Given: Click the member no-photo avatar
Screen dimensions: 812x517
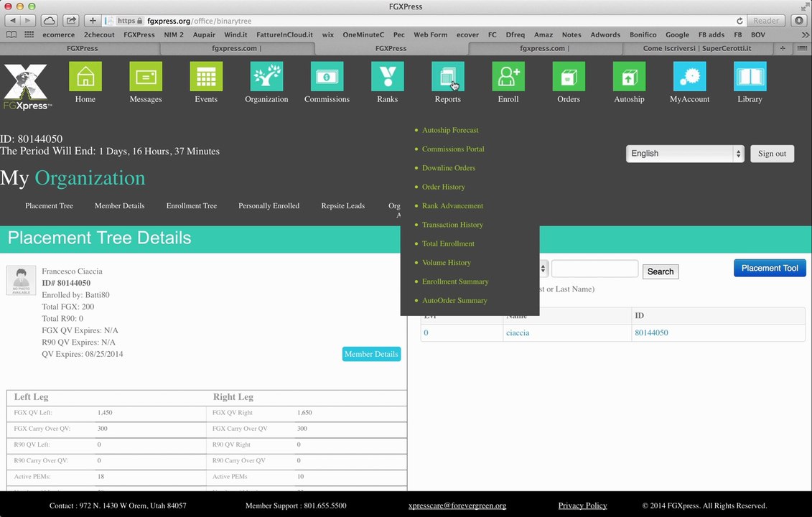Looking at the screenshot, I should [x=22, y=280].
